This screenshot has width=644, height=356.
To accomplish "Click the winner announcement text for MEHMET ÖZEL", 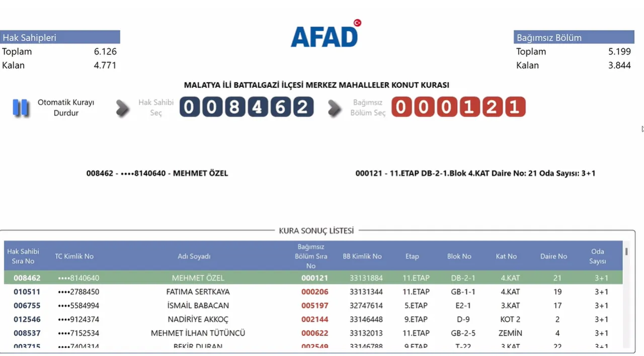I will tap(156, 173).
